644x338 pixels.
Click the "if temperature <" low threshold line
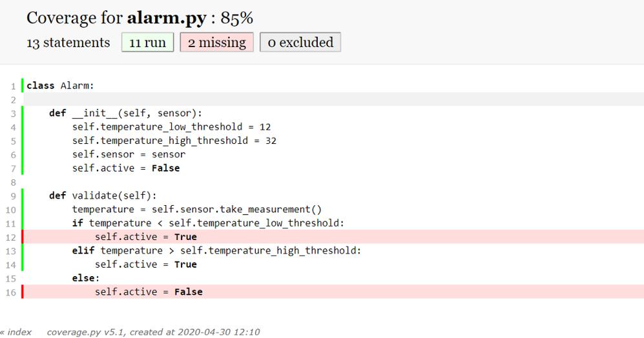coord(208,223)
